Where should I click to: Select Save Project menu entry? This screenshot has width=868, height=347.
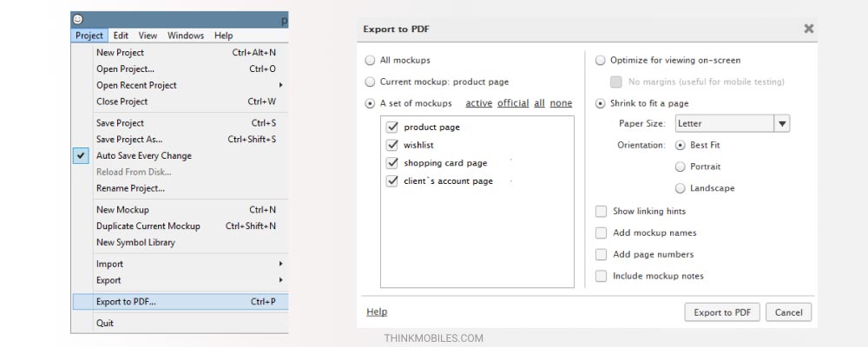coord(181,123)
